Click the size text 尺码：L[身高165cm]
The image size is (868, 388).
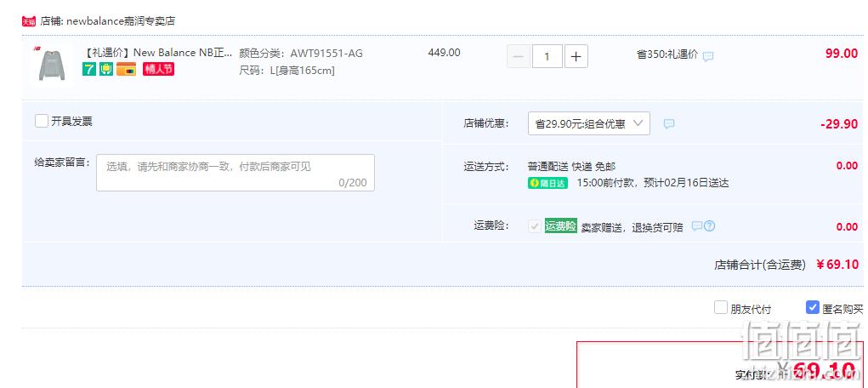coord(286,71)
